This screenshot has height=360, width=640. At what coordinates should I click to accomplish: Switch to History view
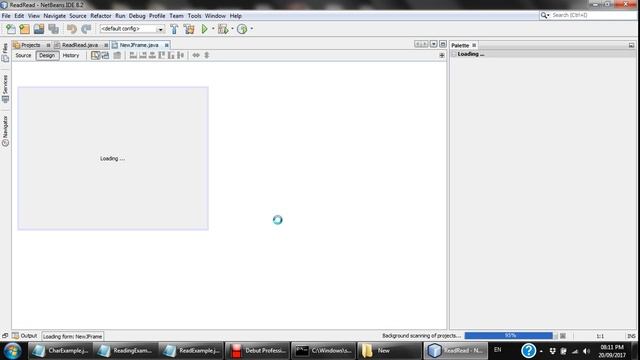tap(71, 56)
